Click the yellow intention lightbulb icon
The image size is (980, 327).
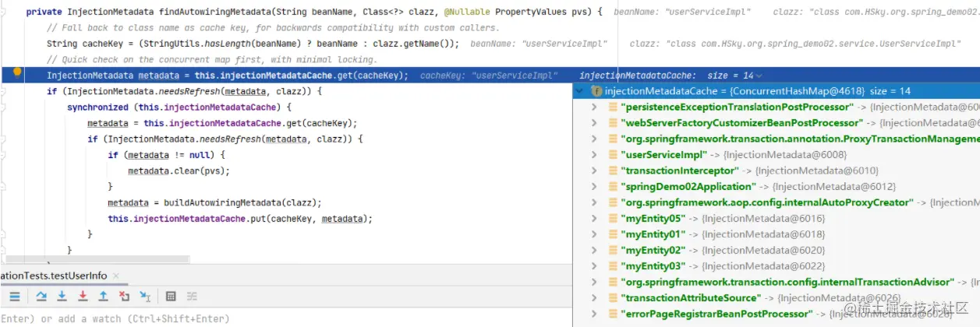(17, 74)
